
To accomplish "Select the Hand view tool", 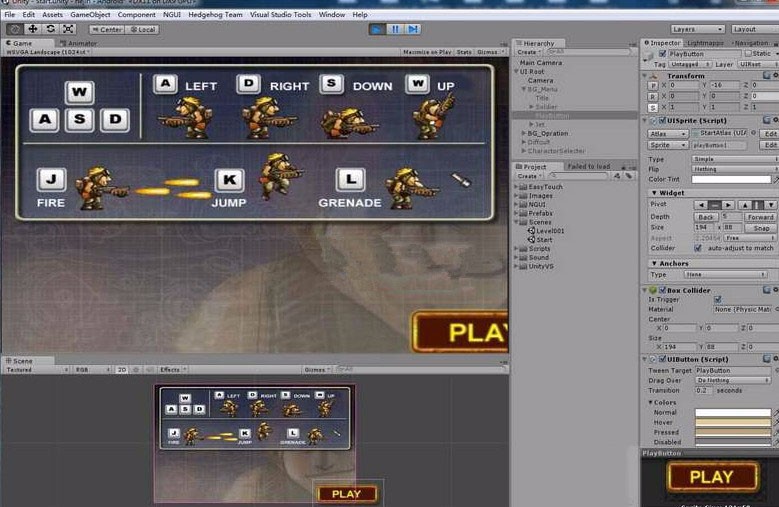I will [15, 29].
